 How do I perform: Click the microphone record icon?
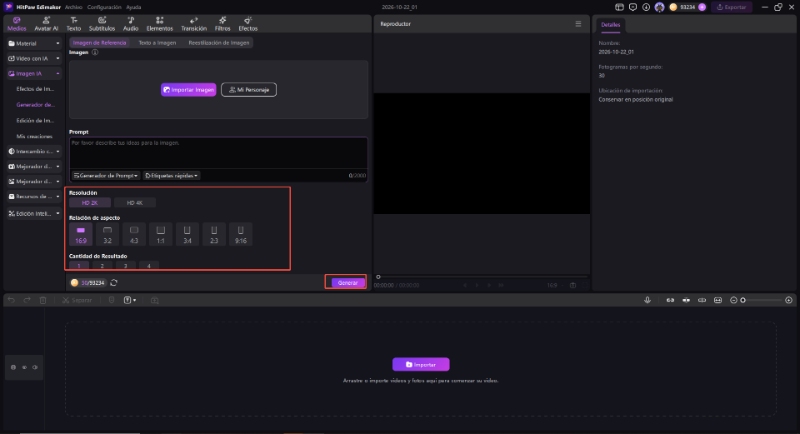pyautogui.click(x=647, y=300)
